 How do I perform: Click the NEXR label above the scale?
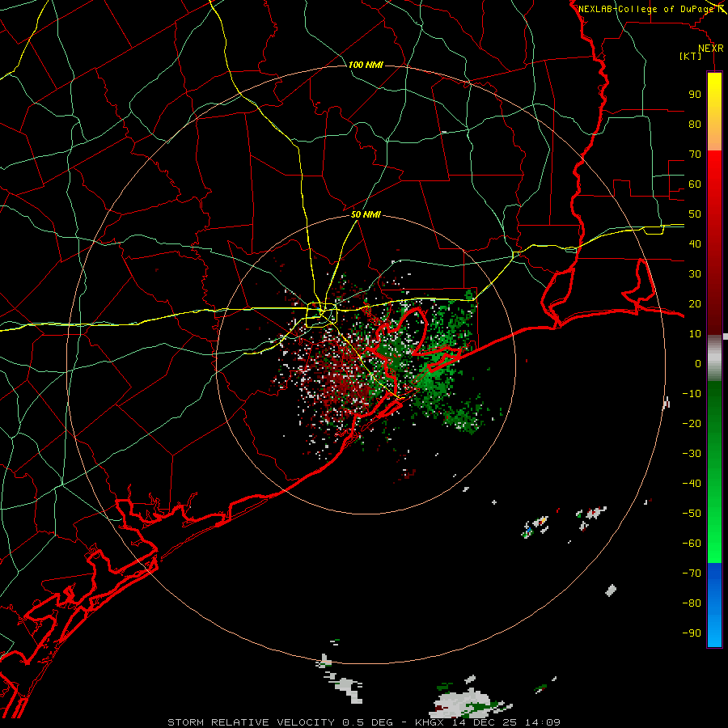pyautogui.click(x=711, y=49)
